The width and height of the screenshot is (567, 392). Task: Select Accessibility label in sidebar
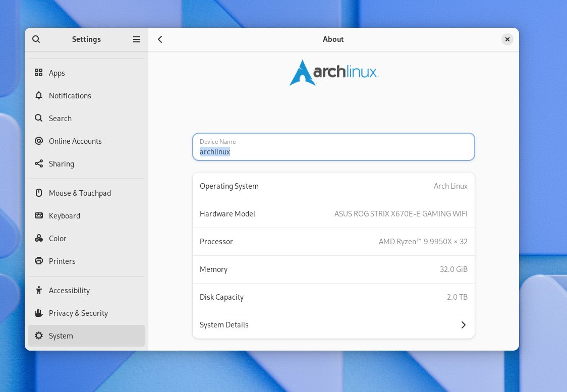pyautogui.click(x=70, y=291)
